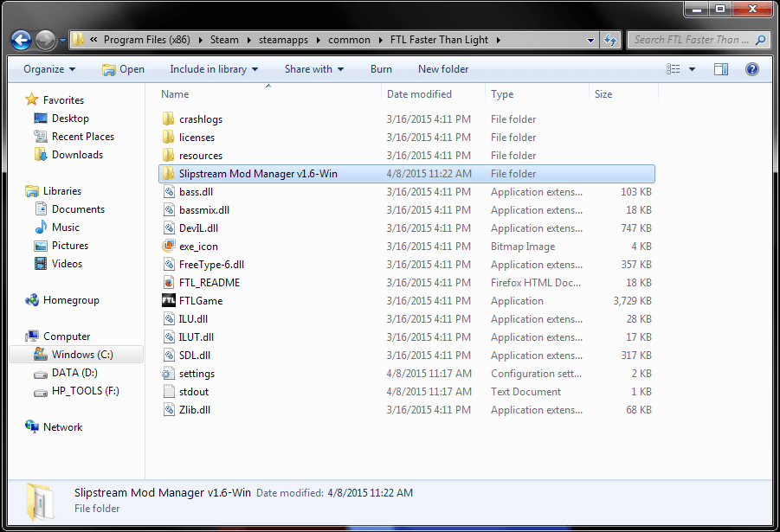Screen dimensions: 780x532
Task: Click the Search FTL Faster Than Light field
Action: click(692, 40)
